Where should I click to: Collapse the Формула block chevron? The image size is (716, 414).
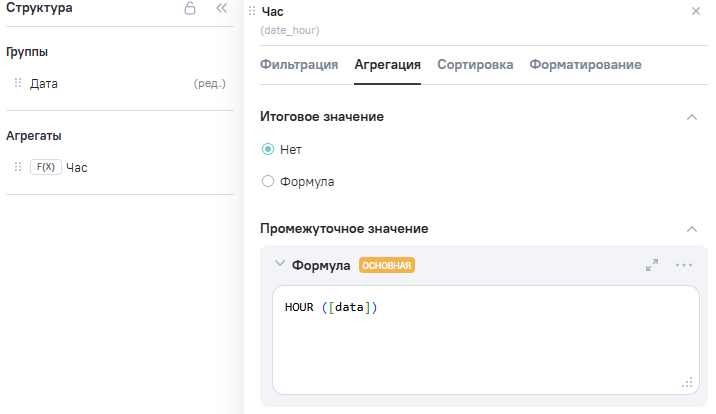[x=279, y=265]
